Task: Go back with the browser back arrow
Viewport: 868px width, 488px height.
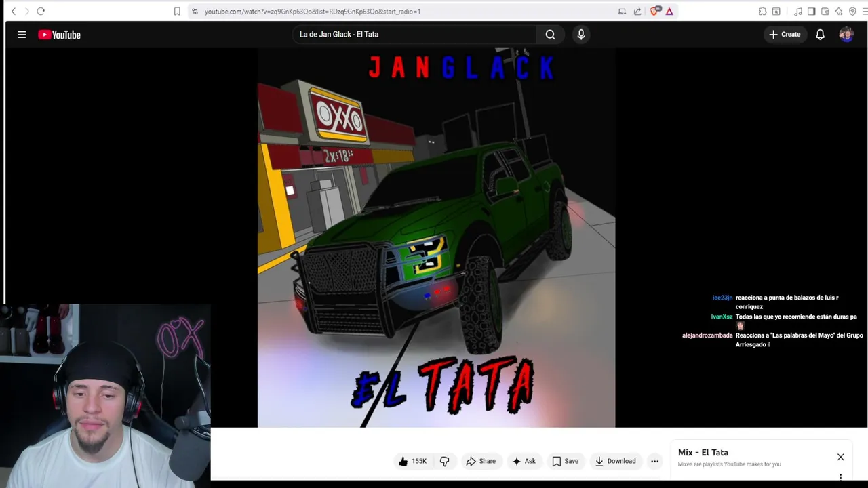Action: tap(14, 11)
